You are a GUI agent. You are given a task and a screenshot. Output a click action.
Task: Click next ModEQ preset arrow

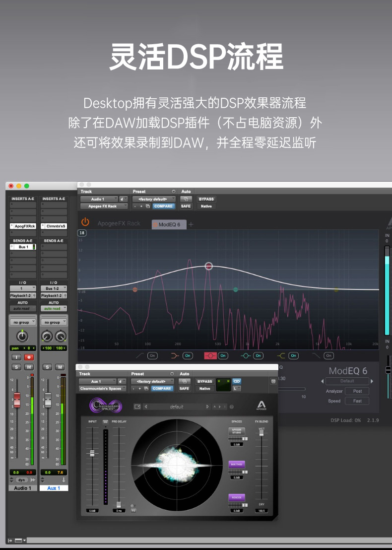pyautogui.click(x=372, y=381)
